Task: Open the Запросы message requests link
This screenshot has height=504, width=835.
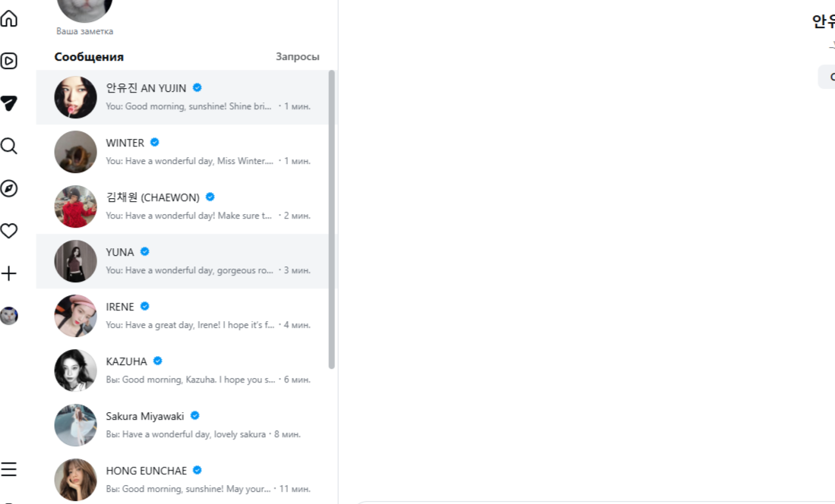Action: [x=297, y=57]
